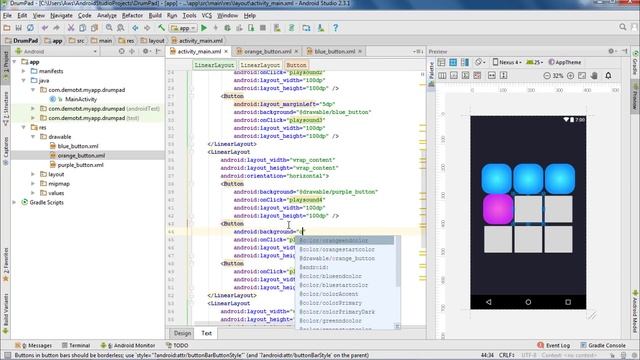The image size is (640, 360).
Task: Click the Save All toolbar icon
Action: [x=18, y=28]
